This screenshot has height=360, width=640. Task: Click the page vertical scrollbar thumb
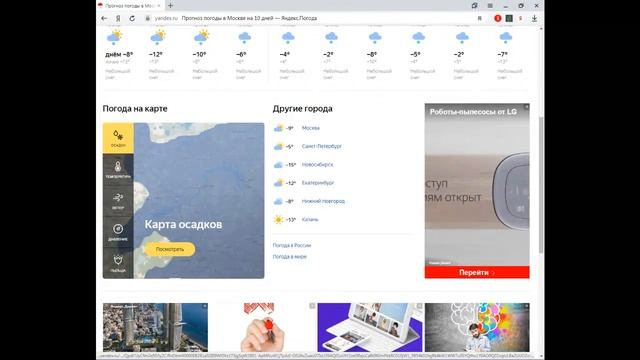pos(542,184)
